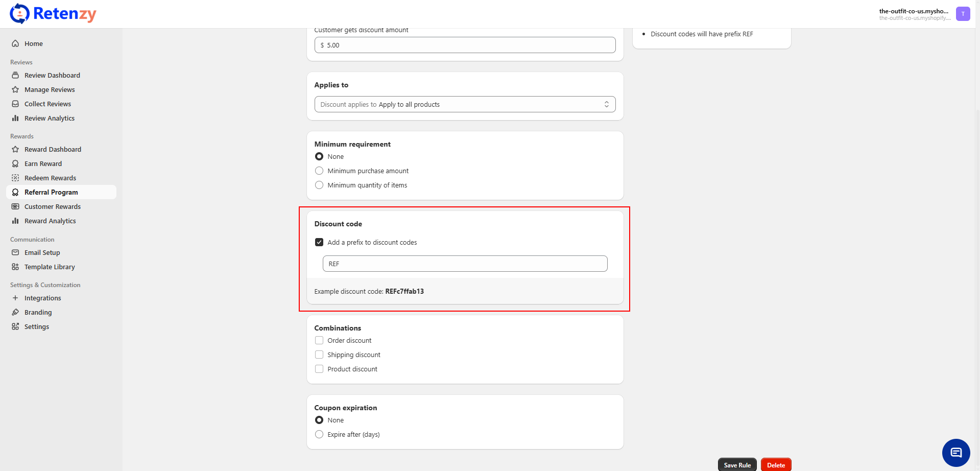This screenshot has width=980, height=471.
Task: Enable Shipping discount combination checkbox
Action: 319,355
